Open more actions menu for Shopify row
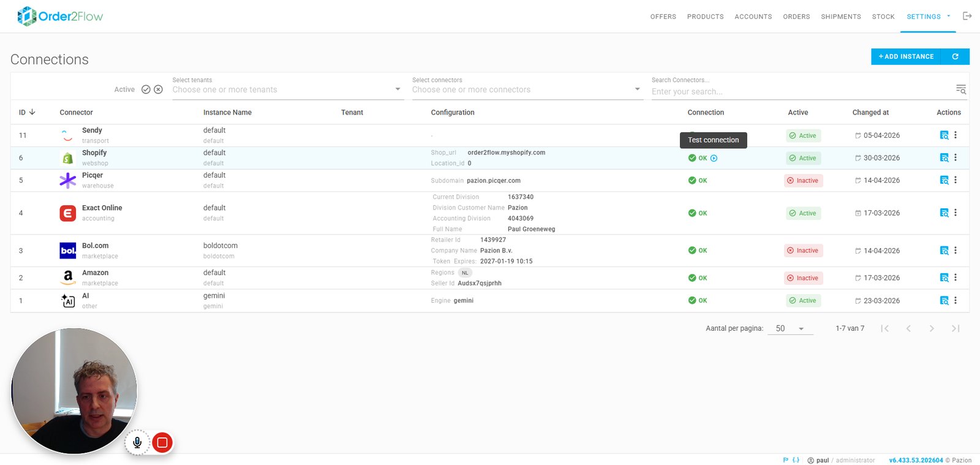The width and height of the screenshot is (980, 465). coord(956,157)
